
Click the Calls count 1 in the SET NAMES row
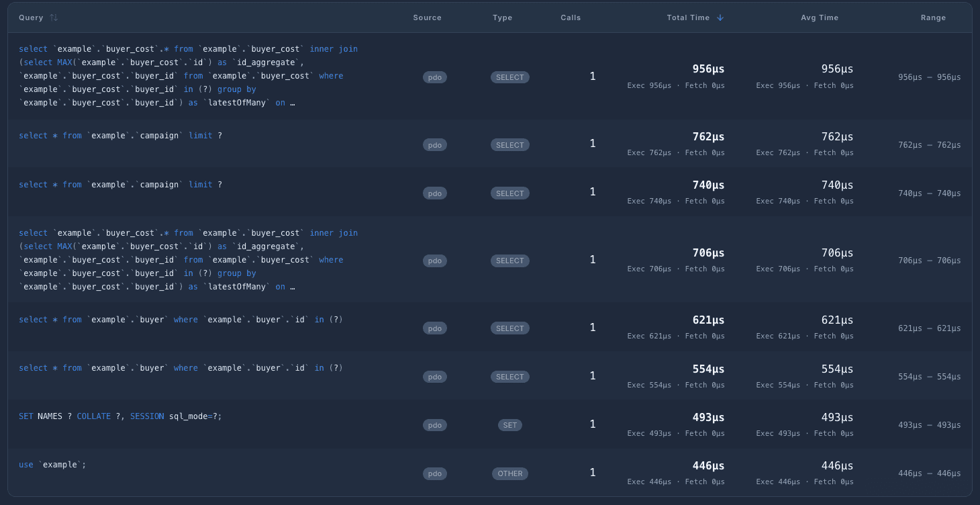593,424
